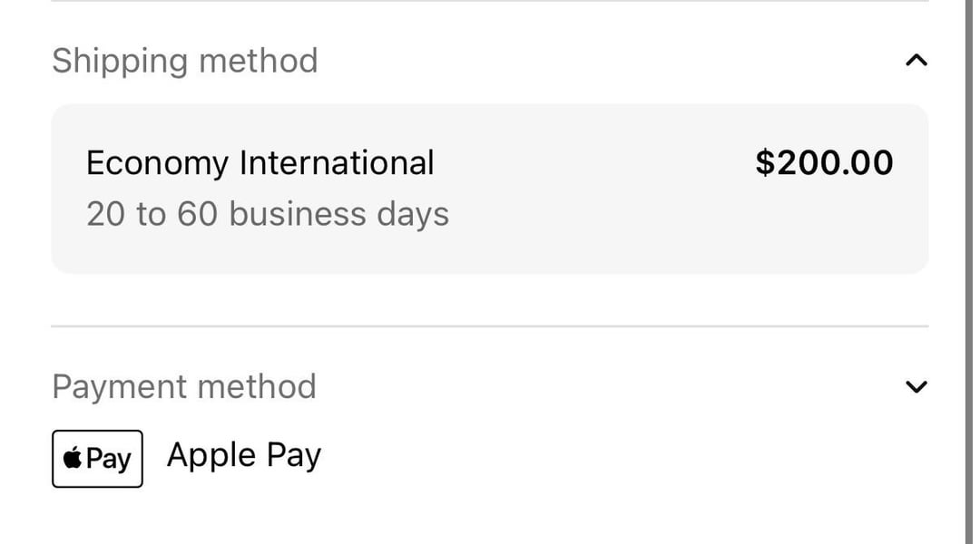Tap the Apple logo inside the Pay badge
The width and height of the screenshot is (980, 544).
click(73, 459)
